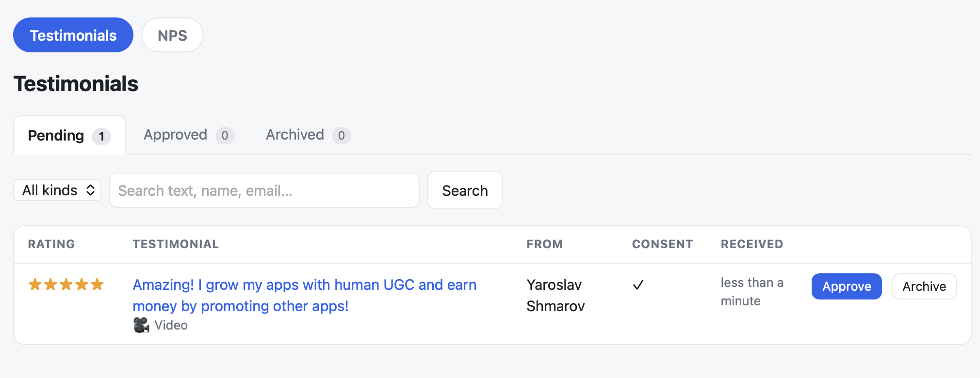The width and height of the screenshot is (980, 378).
Task: Switch to the NPS pill tab
Action: (x=172, y=35)
